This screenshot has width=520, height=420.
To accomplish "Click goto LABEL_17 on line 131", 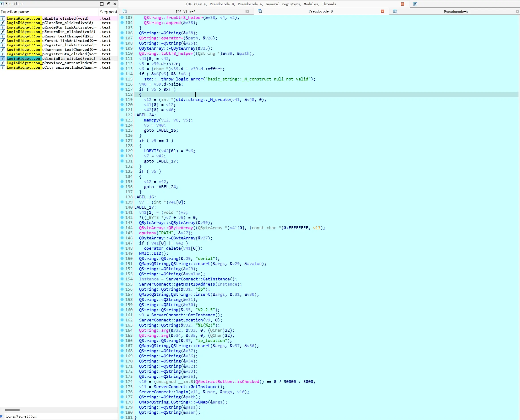I will click(161, 161).
